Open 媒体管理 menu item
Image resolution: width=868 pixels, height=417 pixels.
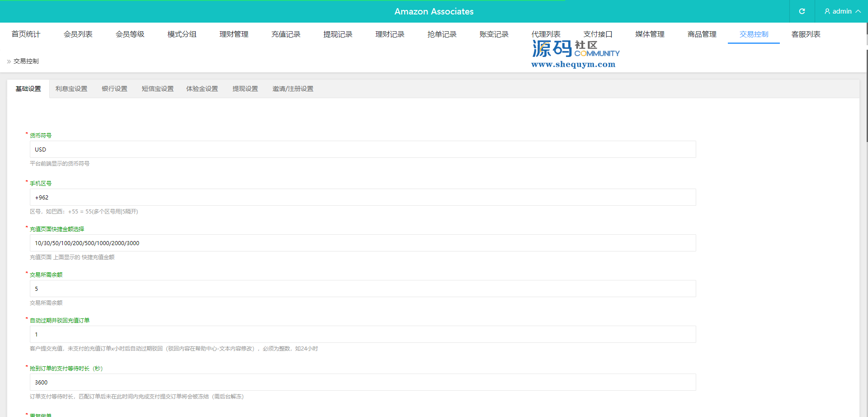coord(650,34)
